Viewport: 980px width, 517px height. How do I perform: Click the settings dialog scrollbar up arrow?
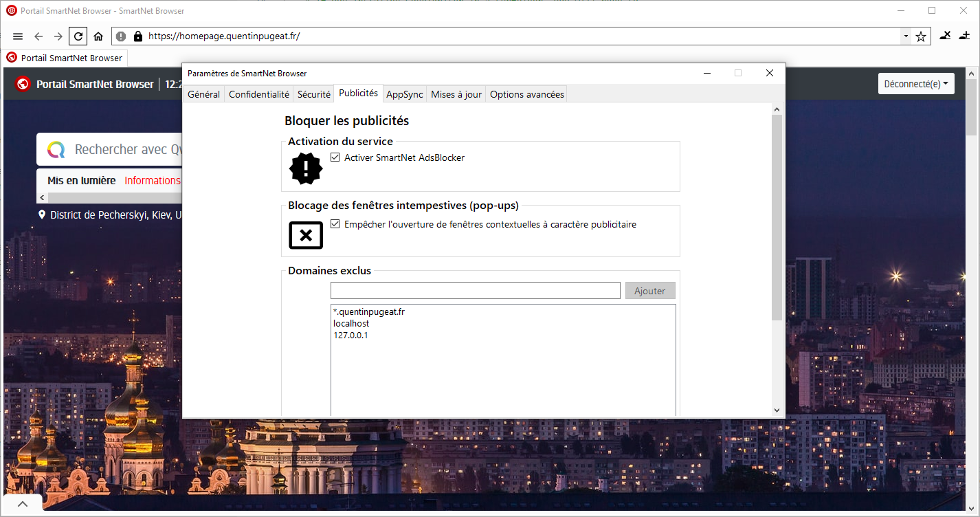point(777,109)
